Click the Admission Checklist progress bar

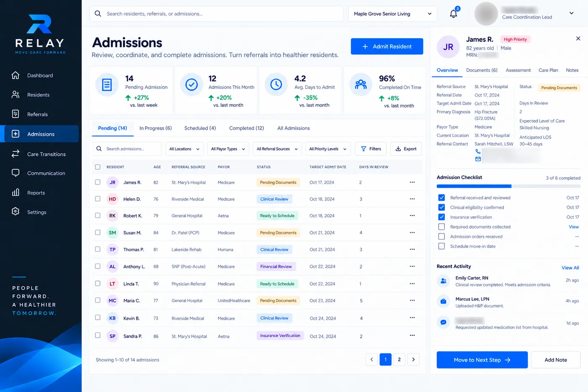click(509, 186)
